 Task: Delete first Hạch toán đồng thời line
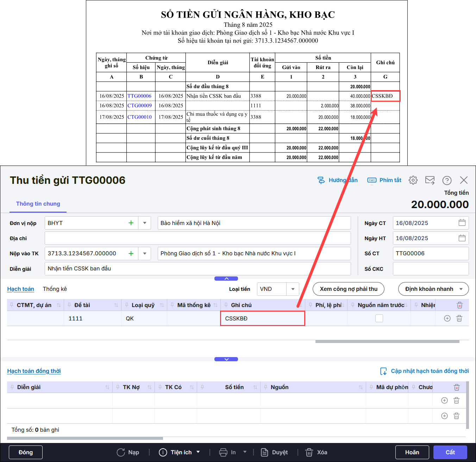[457, 400]
